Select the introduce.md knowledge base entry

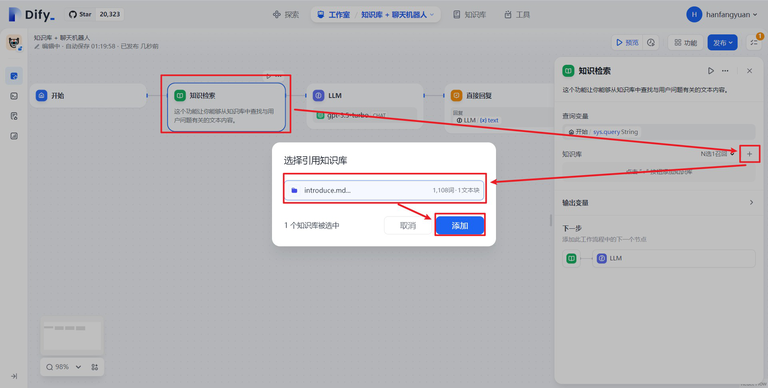click(384, 190)
